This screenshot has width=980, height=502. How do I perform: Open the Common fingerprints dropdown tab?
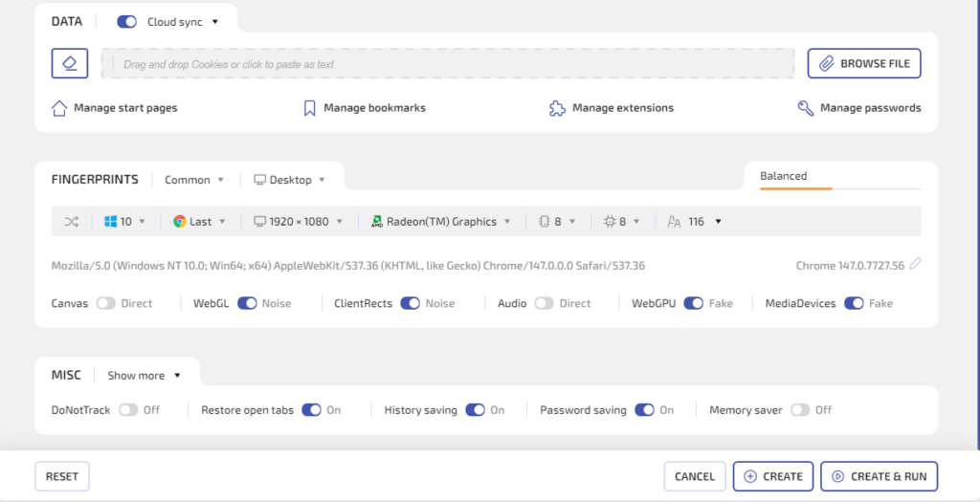pyautogui.click(x=194, y=180)
